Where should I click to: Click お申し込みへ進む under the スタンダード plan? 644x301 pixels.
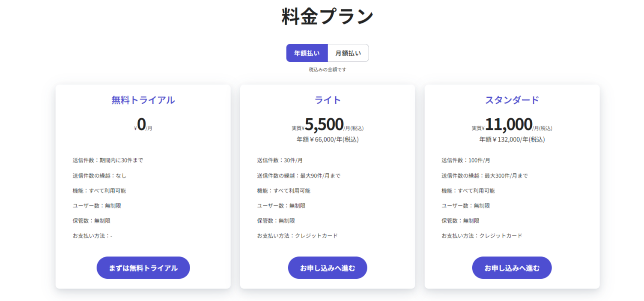[512, 268]
